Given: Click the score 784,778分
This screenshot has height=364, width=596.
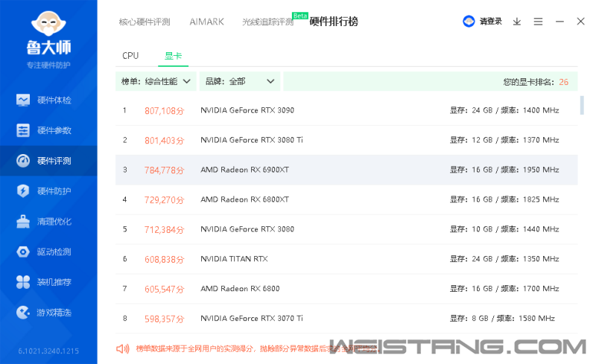Looking at the screenshot, I should click(x=164, y=170).
